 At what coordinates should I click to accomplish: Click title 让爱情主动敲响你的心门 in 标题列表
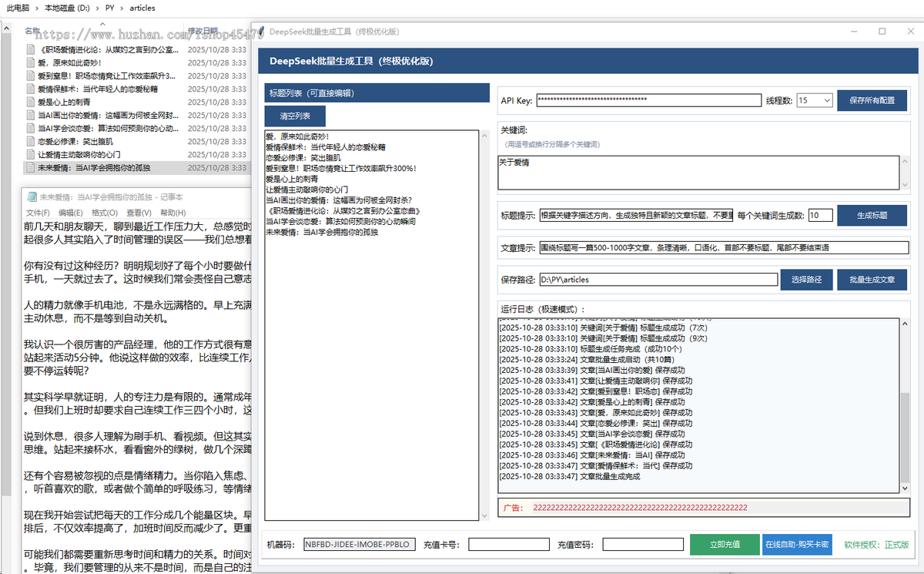point(306,189)
